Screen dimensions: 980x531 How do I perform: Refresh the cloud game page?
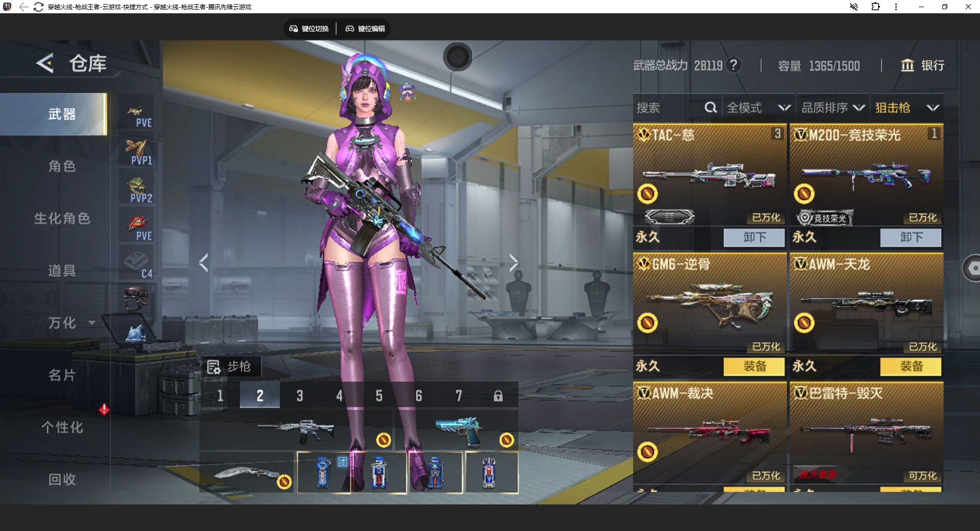click(38, 7)
